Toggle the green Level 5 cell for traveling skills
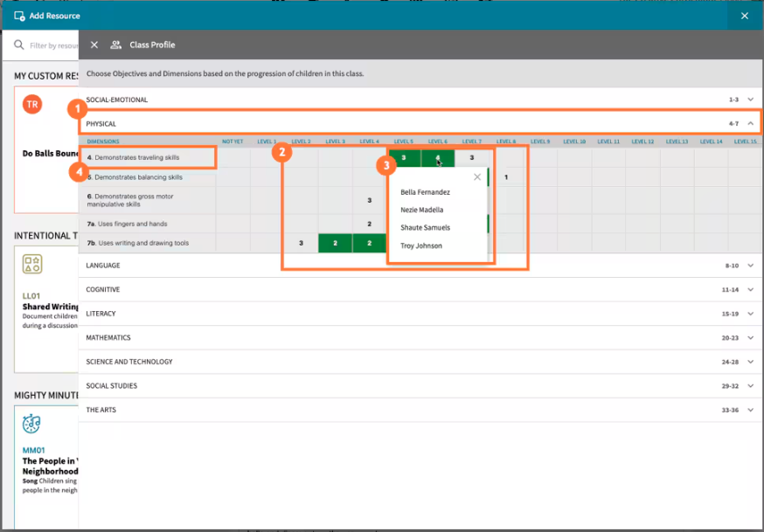 [x=403, y=158]
